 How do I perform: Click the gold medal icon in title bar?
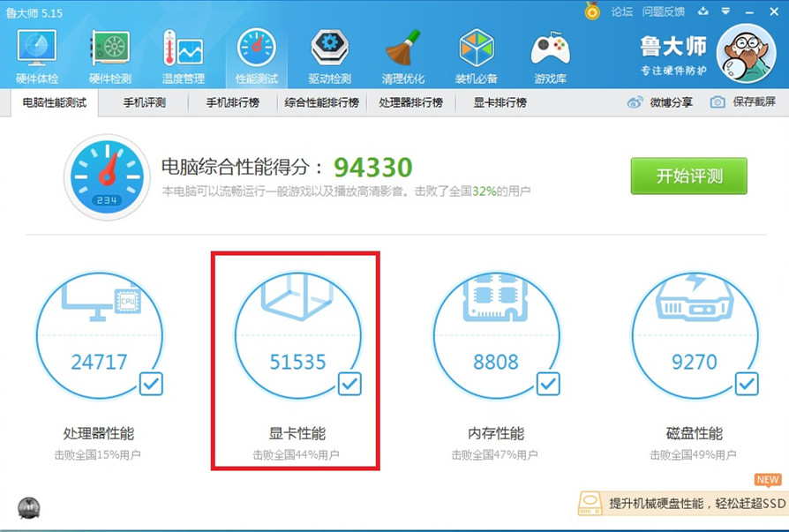click(x=592, y=11)
